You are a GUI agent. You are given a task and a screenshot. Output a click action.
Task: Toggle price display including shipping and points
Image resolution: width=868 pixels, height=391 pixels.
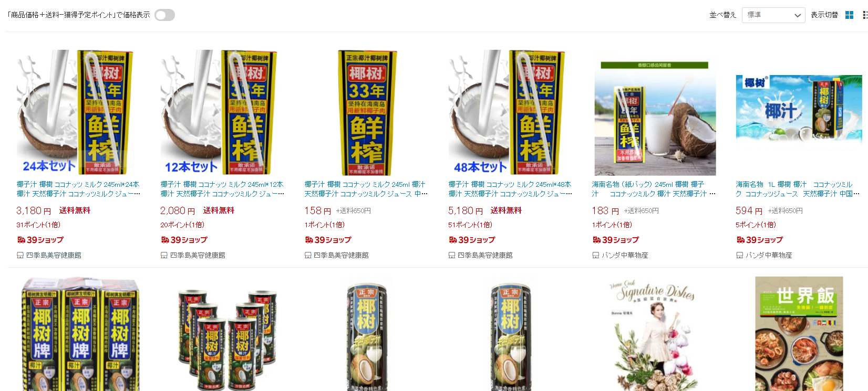(x=164, y=15)
